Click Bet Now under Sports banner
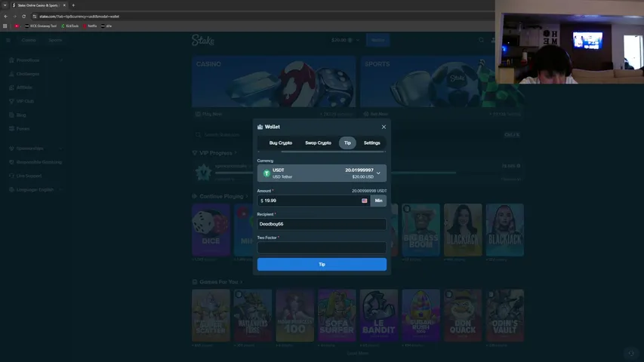Image resolution: width=644 pixels, height=362 pixels. pos(376,114)
